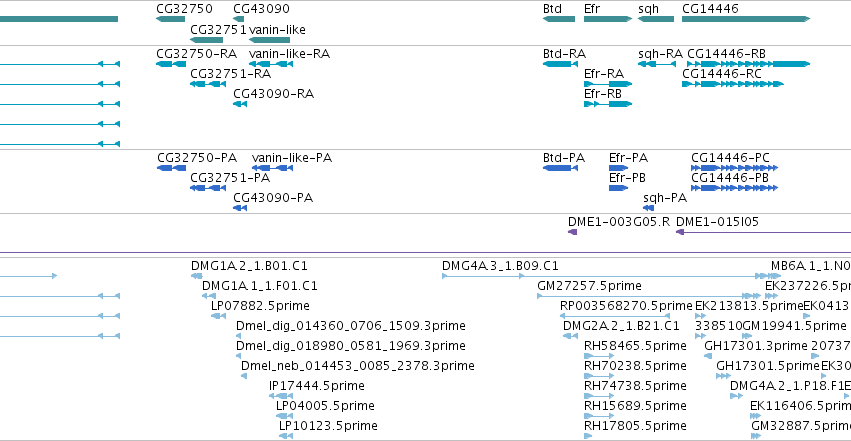Select EST DMG4A.3_1.B09.C1
851x441 pixels.
pyautogui.click(x=612, y=276)
